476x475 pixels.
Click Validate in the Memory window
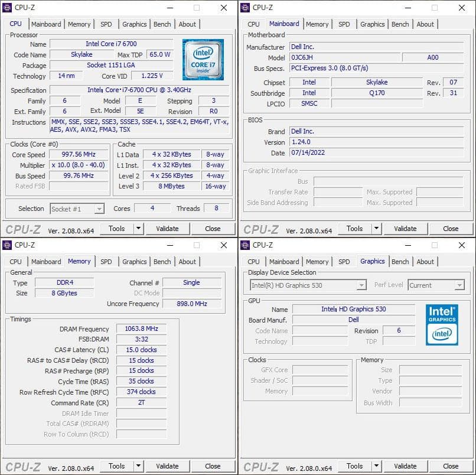point(168,466)
